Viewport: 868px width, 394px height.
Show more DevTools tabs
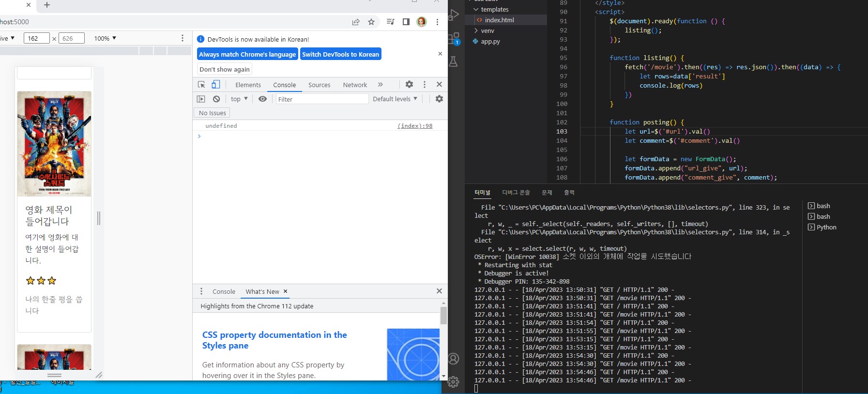pos(381,85)
